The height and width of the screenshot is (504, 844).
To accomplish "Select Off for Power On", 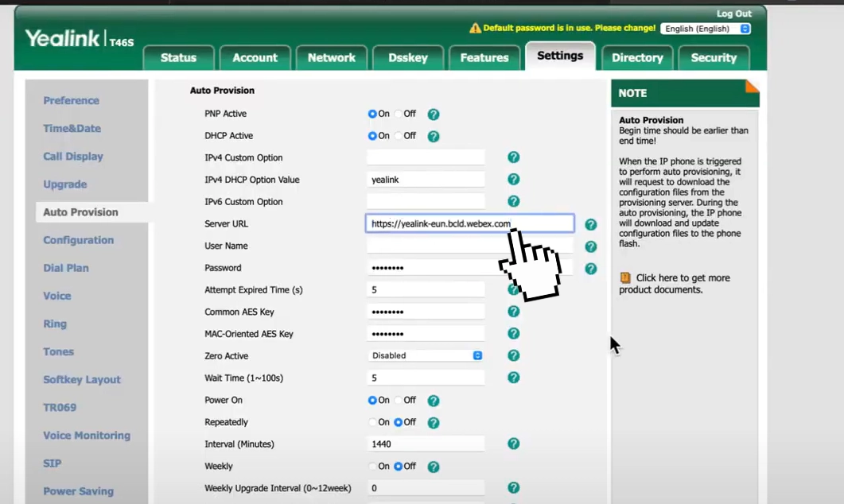I will [x=399, y=400].
